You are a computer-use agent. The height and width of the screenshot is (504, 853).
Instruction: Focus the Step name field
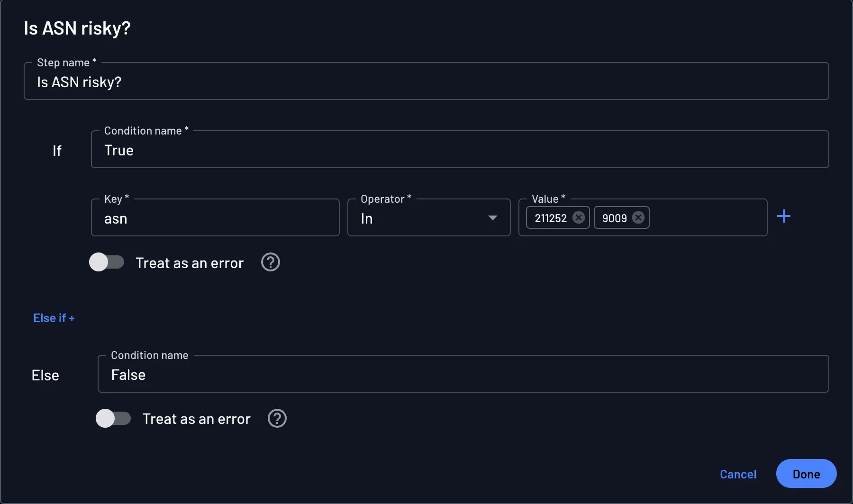pyautogui.click(x=426, y=82)
